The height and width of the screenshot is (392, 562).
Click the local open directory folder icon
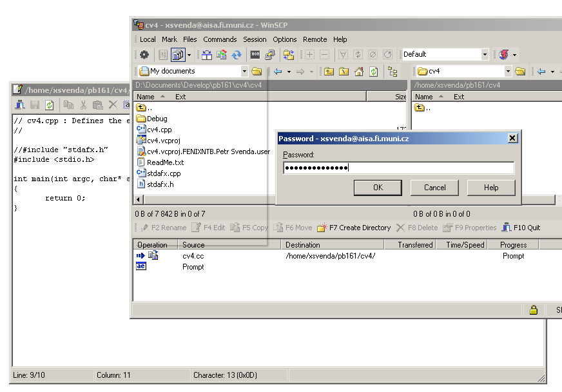[257, 72]
